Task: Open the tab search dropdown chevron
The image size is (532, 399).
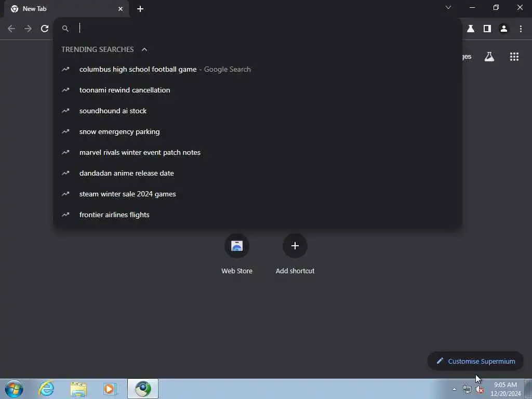Action: click(448, 7)
